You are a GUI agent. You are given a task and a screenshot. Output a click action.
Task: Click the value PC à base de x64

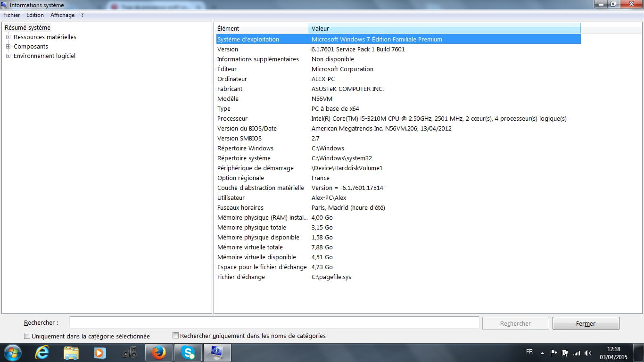tap(335, 108)
